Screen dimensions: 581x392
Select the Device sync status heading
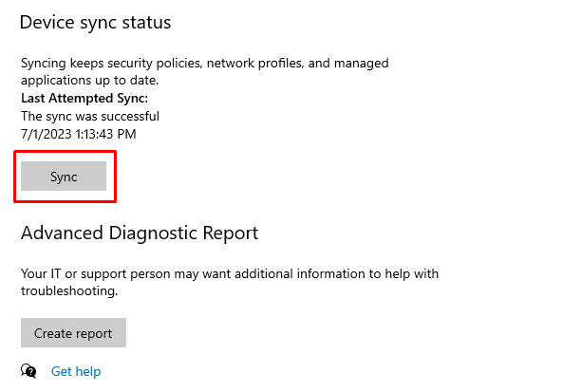pyautogui.click(x=95, y=23)
